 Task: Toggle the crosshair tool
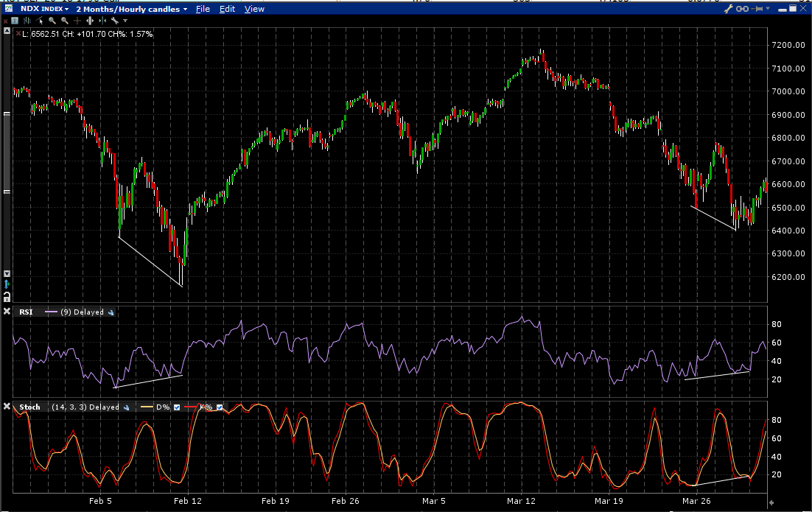point(77,21)
